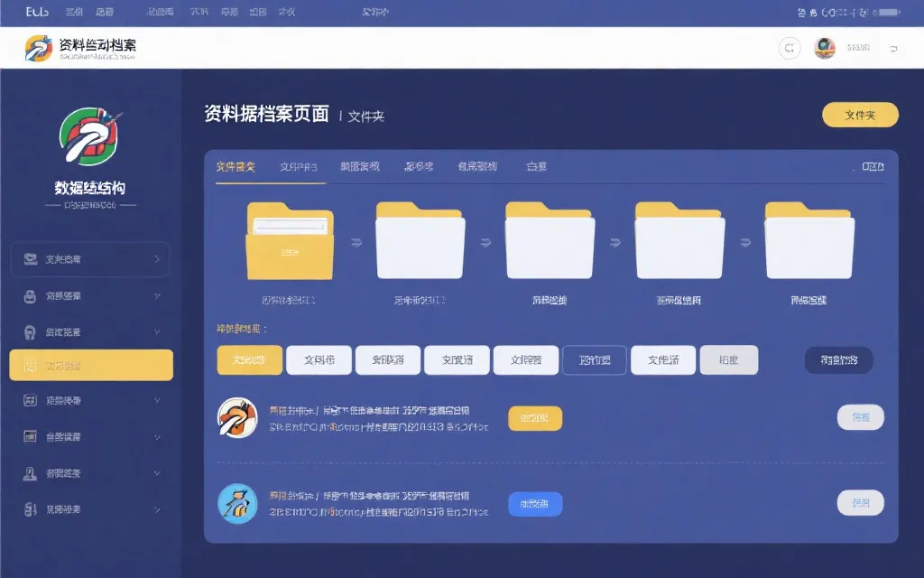Viewport: 924px width, 578px height.
Task: Expand the third sidebar menu item
Action: 90,331
